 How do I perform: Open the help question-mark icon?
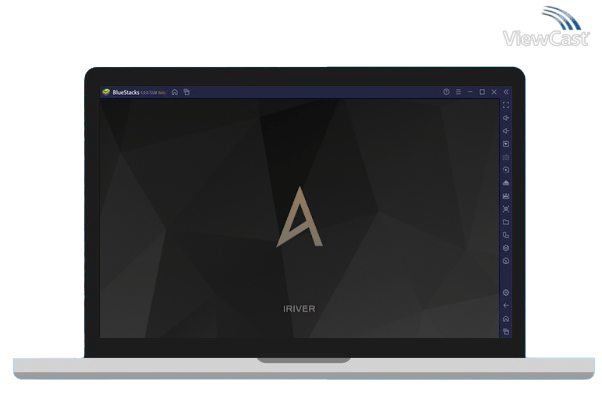click(x=446, y=92)
